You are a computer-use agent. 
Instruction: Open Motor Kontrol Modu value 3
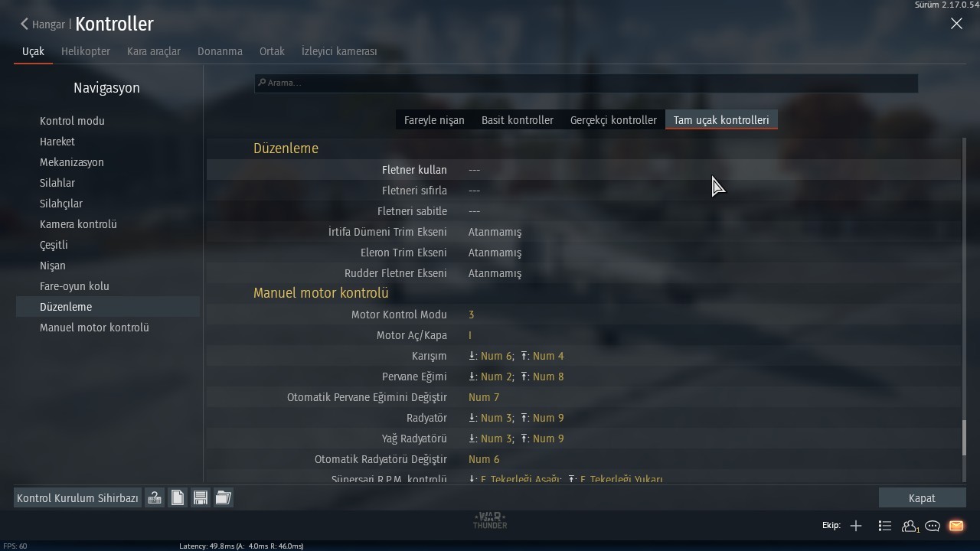tap(471, 315)
